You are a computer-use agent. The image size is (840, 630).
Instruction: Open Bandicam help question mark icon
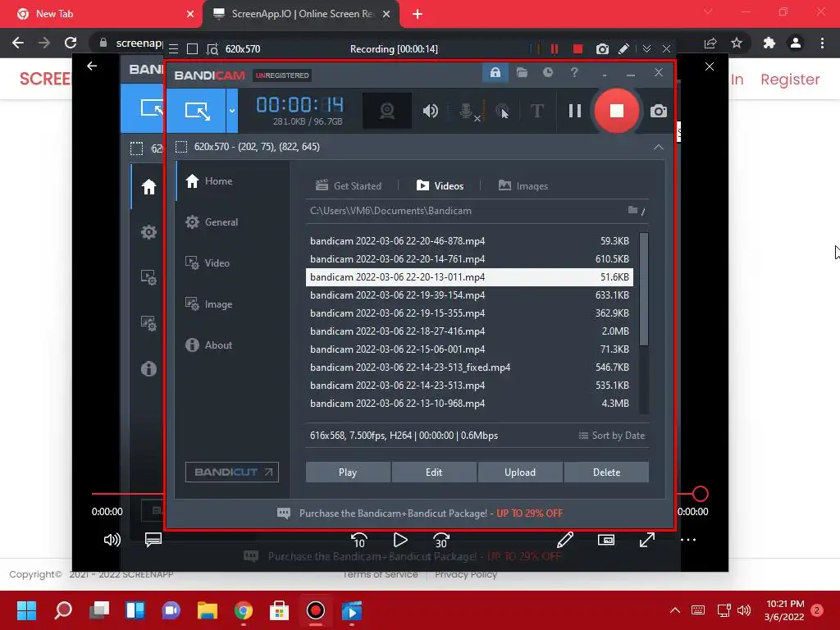574,72
